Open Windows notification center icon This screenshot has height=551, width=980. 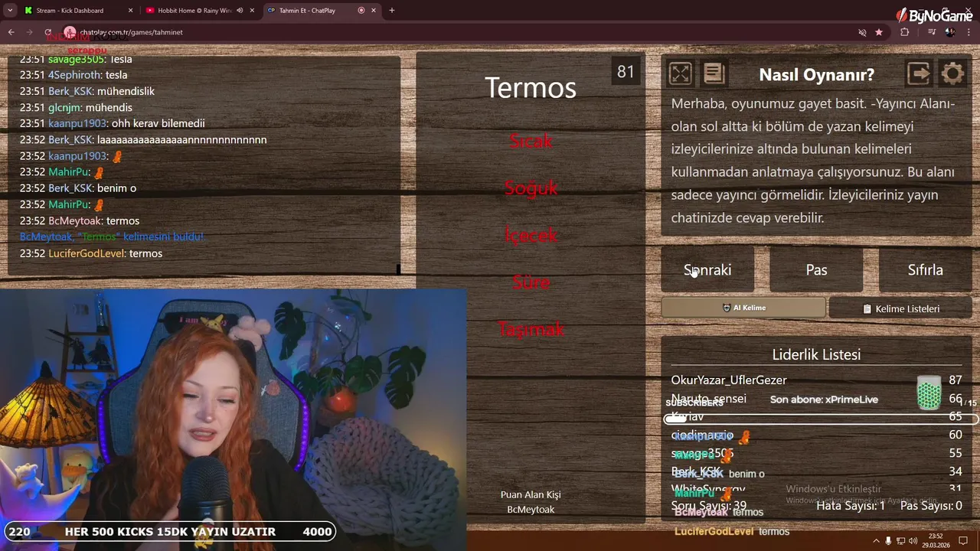[962, 541]
